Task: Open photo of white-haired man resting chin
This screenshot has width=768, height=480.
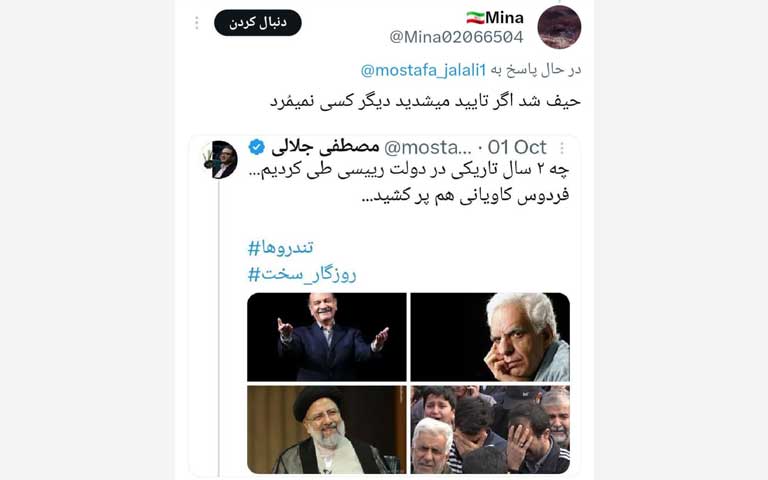Action: point(490,337)
